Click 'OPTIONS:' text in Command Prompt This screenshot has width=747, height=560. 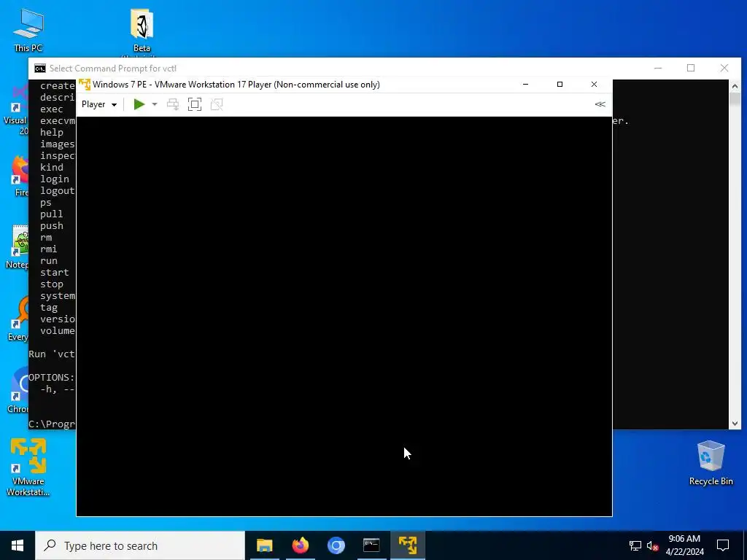[x=52, y=378]
